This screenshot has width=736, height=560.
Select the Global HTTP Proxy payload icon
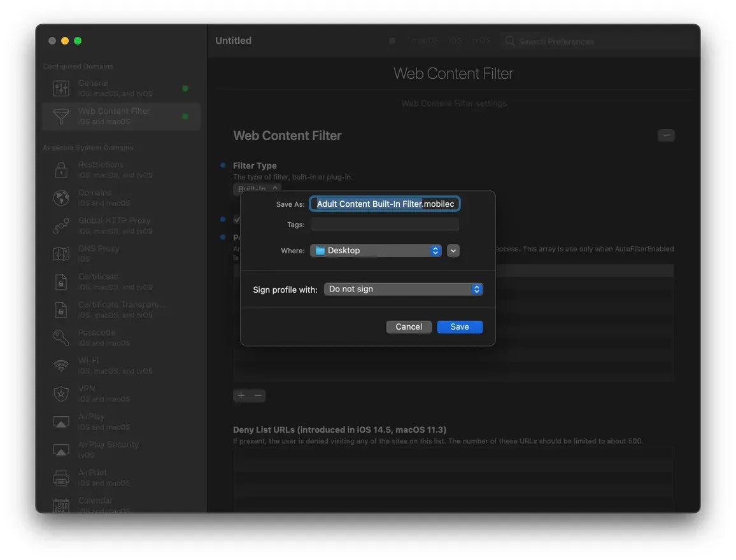click(60, 225)
